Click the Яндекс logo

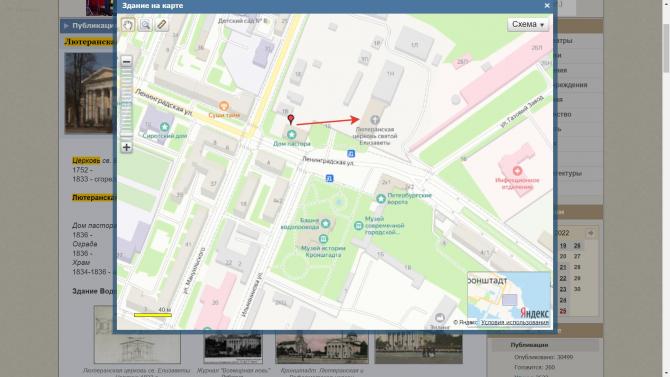click(535, 313)
